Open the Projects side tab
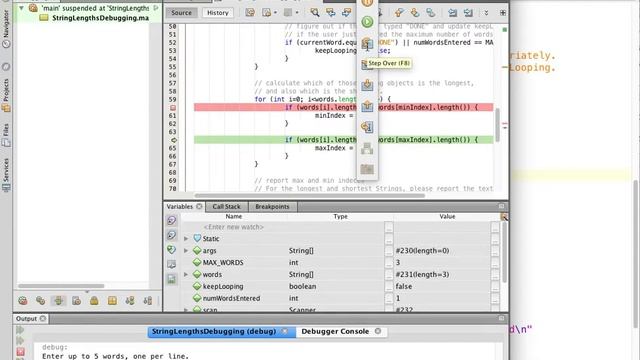The width and height of the screenshot is (640, 360). 6,95
